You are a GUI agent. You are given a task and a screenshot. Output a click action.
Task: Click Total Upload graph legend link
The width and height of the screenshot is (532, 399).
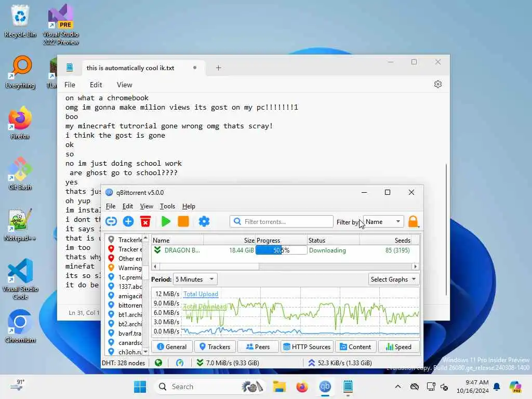coord(201,294)
